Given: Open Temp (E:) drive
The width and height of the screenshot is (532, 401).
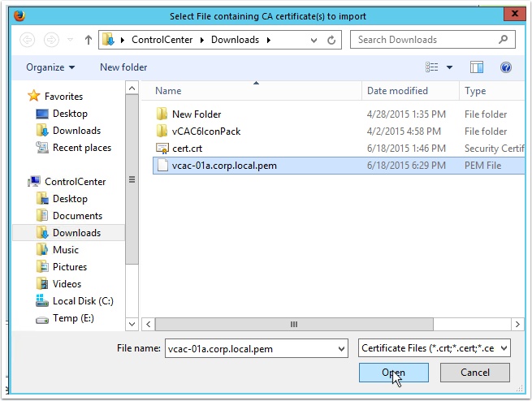Looking at the screenshot, I should (x=73, y=318).
